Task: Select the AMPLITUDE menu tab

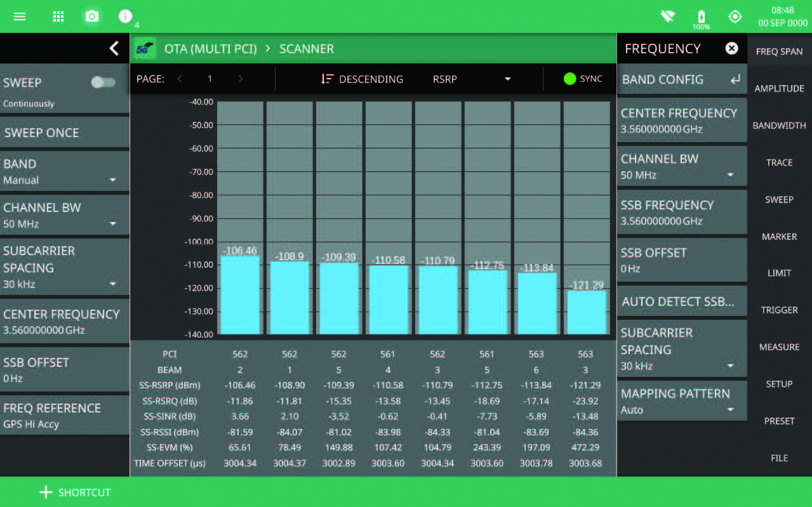Action: [x=779, y=89]
